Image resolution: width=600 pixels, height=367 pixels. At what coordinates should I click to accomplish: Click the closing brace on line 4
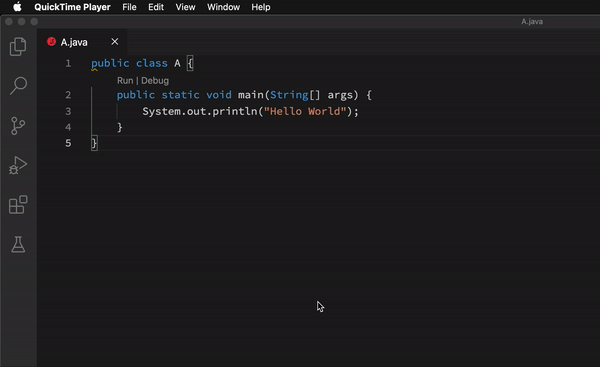[120, 127]
